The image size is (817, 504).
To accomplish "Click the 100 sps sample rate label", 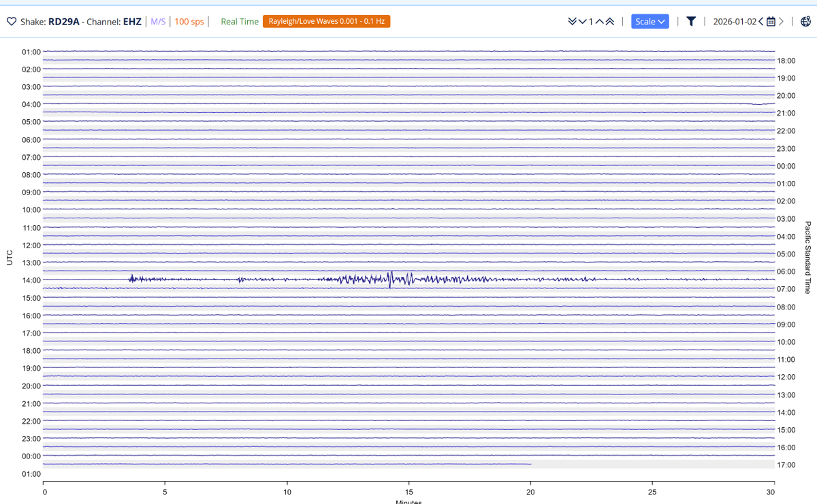I will pyautogui.click(x=189, y=22).
